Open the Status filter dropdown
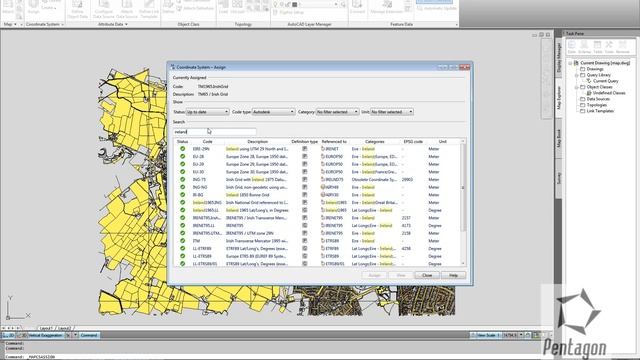The image size is (640, 360). (x=207, y=112)
